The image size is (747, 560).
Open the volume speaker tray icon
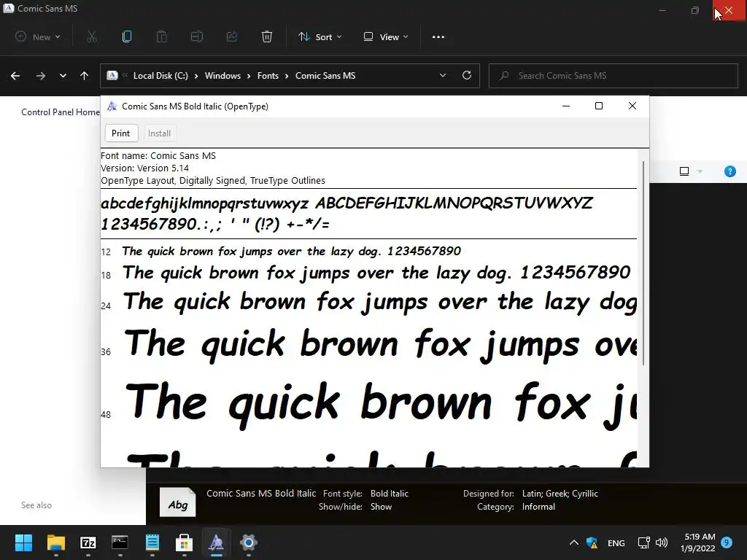[661, 542]
